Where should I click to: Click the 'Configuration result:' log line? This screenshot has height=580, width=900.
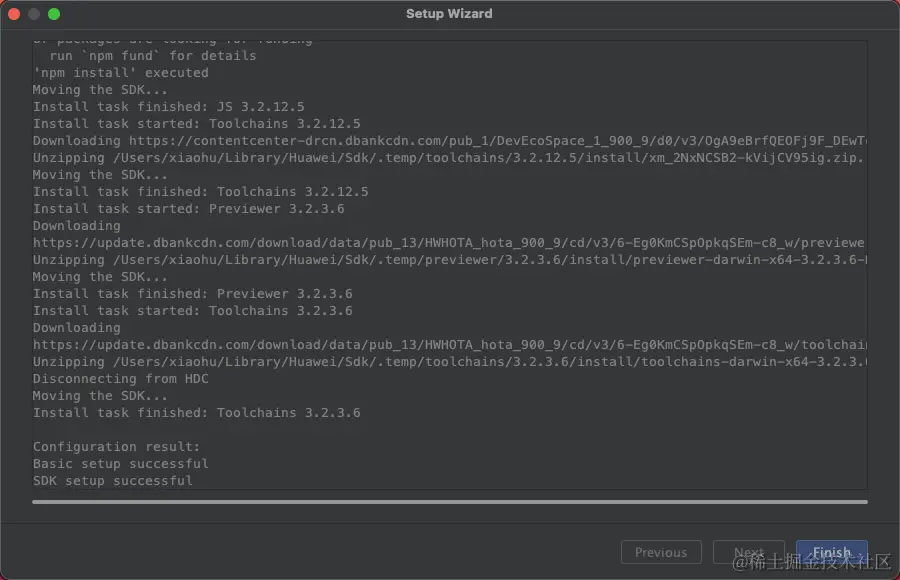pyautogui.click(x=117, y=447)
